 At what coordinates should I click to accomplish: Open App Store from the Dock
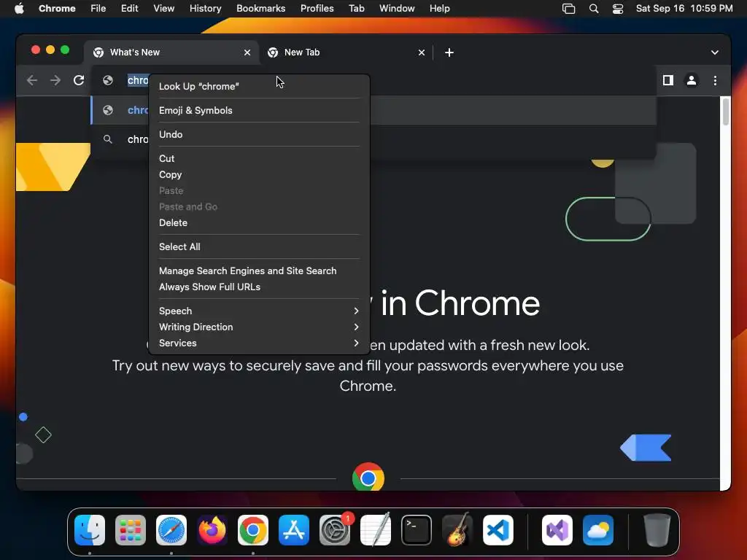click(x=294, y=530)
